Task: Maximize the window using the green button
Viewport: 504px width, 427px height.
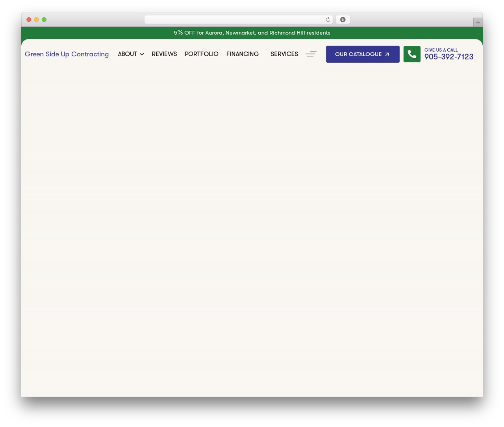Action: point(44,20)
